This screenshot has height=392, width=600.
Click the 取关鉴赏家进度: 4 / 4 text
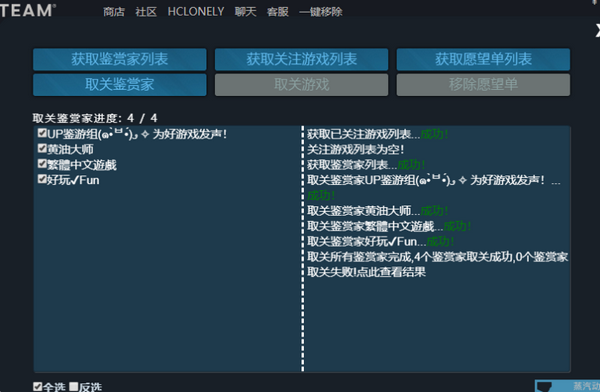pos(95,118)
